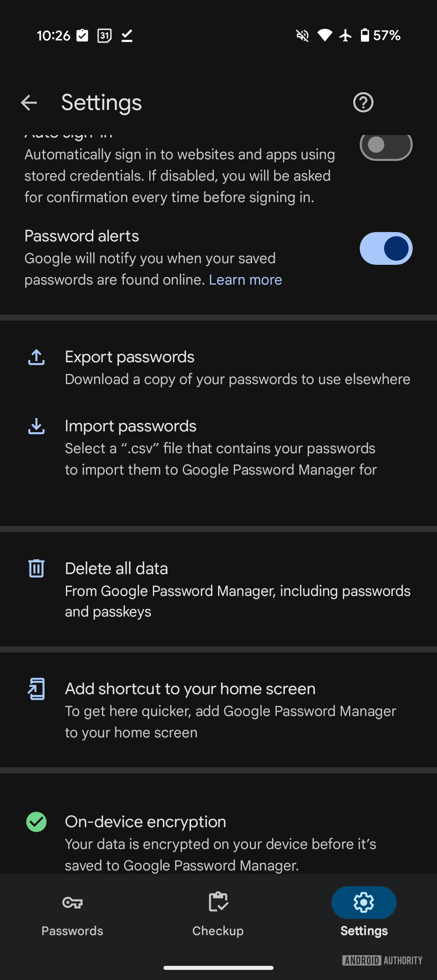Tap the import download arrow icon
This screenshot has height=980, width=437.
(x=36, y=427)
